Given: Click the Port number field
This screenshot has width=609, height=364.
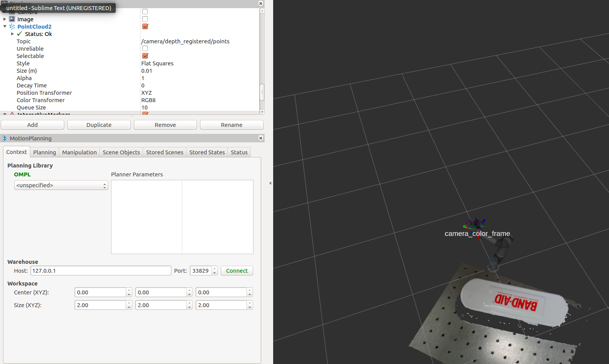Looking at the screenshot, I should (x=201, y=271).
